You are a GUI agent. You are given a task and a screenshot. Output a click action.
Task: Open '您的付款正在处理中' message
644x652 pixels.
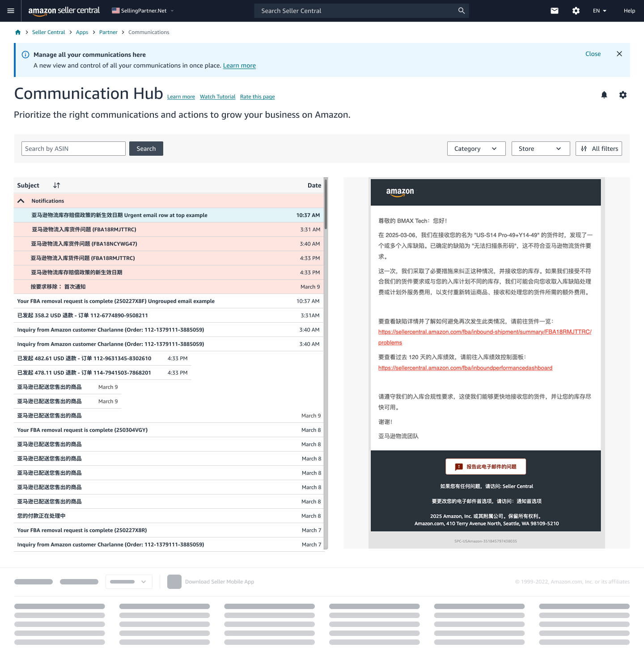[169, 516]
